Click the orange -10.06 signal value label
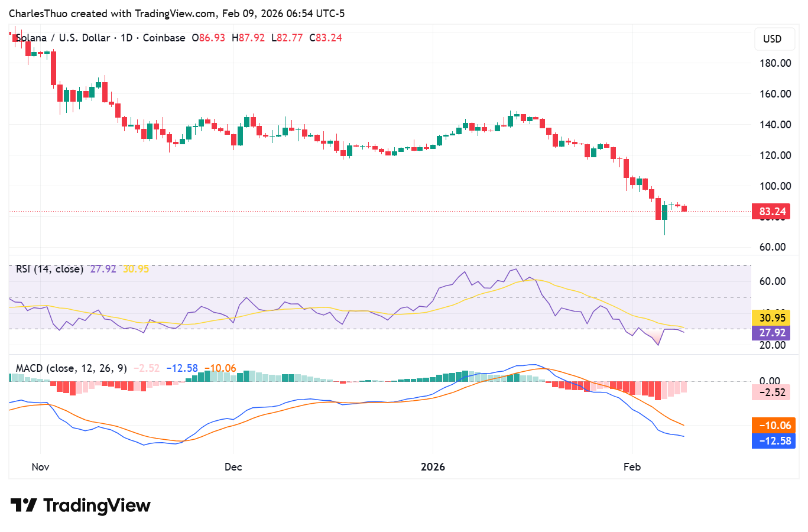808x532 pixels. [773, 425]
